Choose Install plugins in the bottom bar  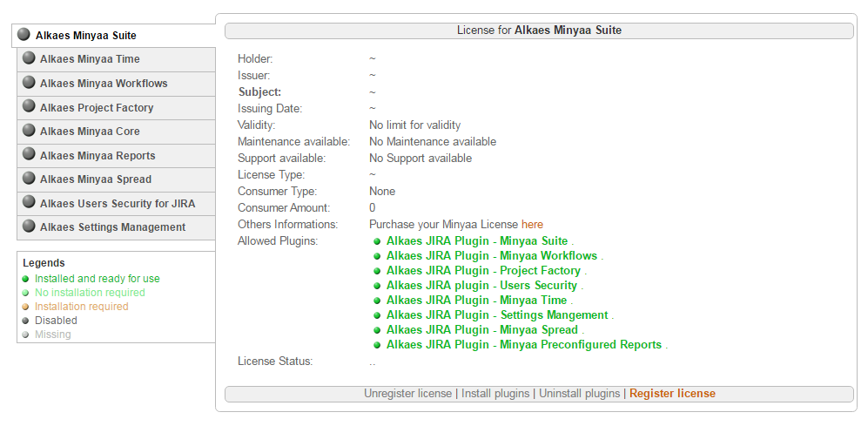[495, 394]
